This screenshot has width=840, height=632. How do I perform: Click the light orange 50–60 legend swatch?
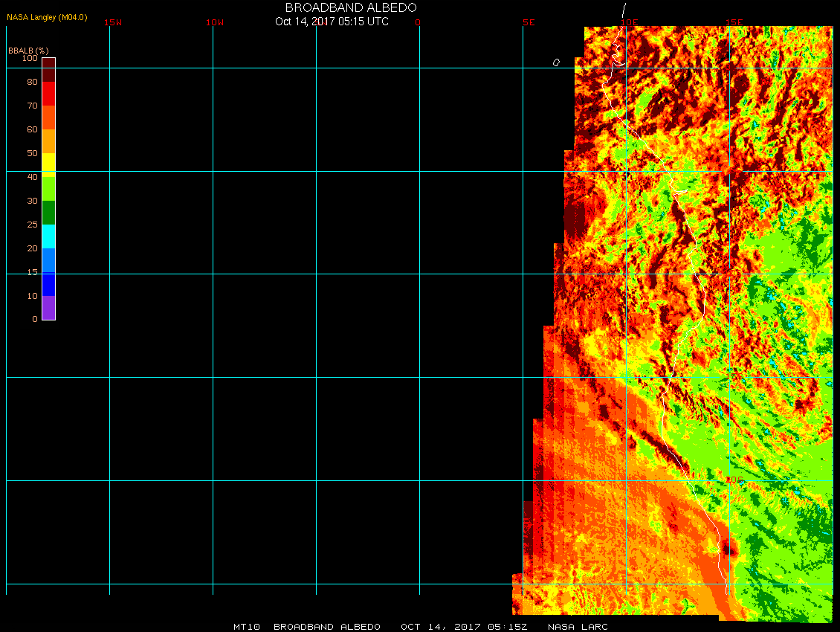(48, 141)
